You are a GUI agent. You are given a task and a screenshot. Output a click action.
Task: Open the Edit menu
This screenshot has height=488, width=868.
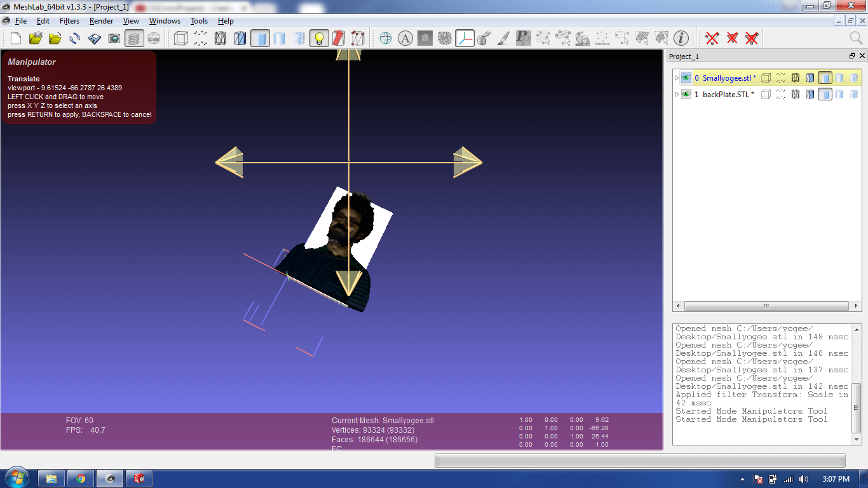point(43,21)
